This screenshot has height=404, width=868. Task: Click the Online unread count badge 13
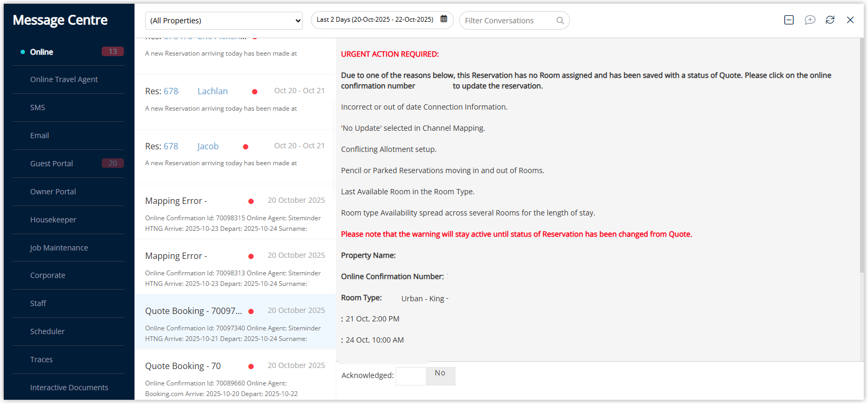coord(113,51)
